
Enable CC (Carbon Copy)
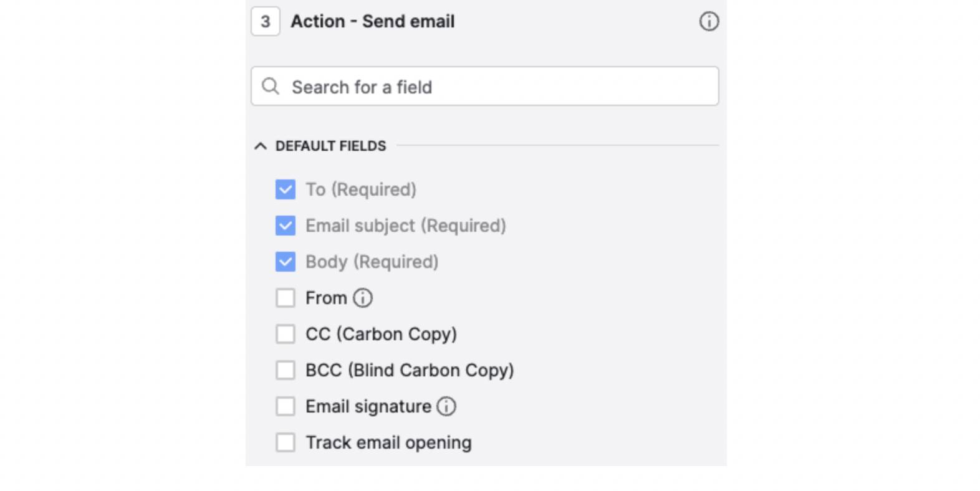[x=285, y=334]
